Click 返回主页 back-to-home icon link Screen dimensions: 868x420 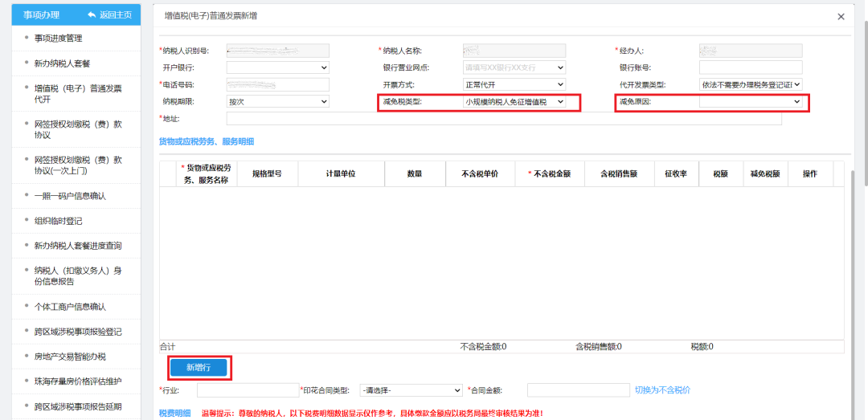[109, 14]
